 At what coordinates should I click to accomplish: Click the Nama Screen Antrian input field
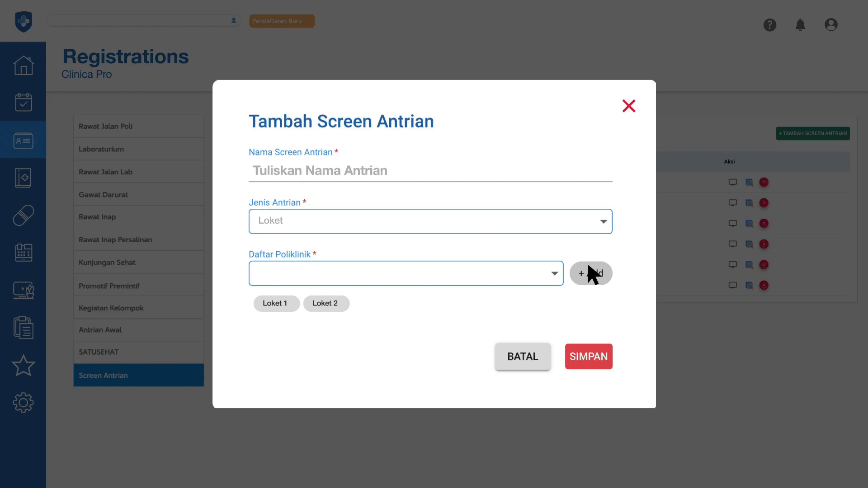[x=430, y=171]
